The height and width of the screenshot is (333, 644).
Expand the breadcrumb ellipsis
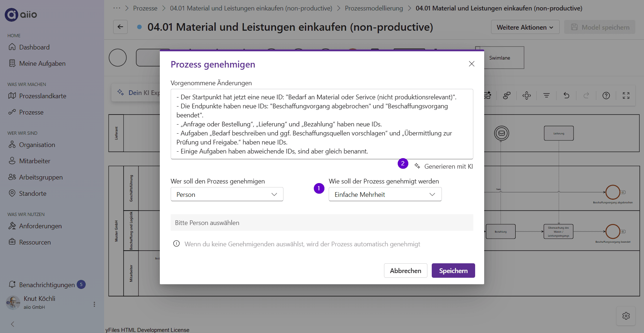tap(117, 8)
